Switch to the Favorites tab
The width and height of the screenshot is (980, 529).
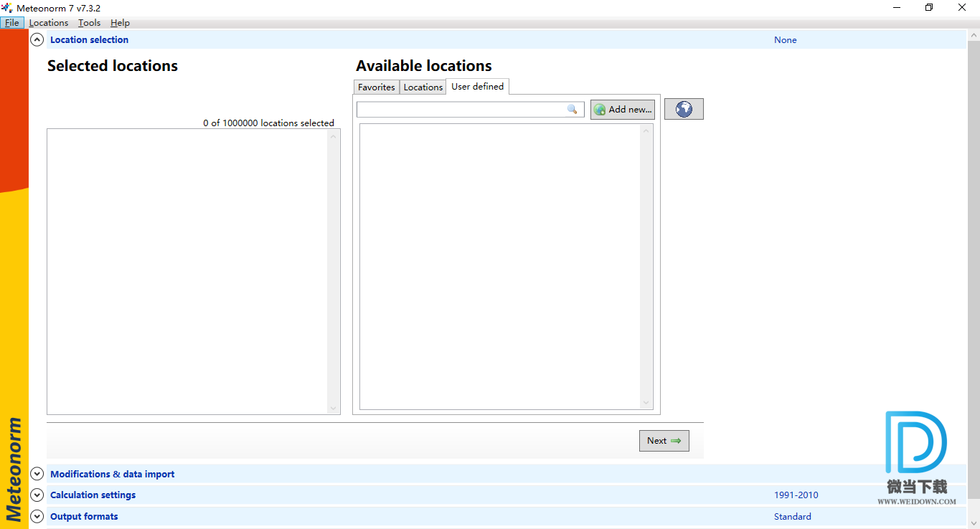[377, 87]
